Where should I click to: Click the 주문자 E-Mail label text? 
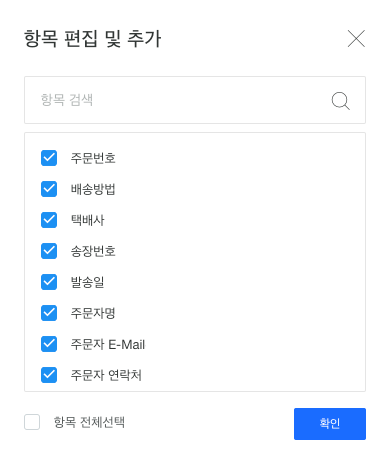click(x=108, y=344)
